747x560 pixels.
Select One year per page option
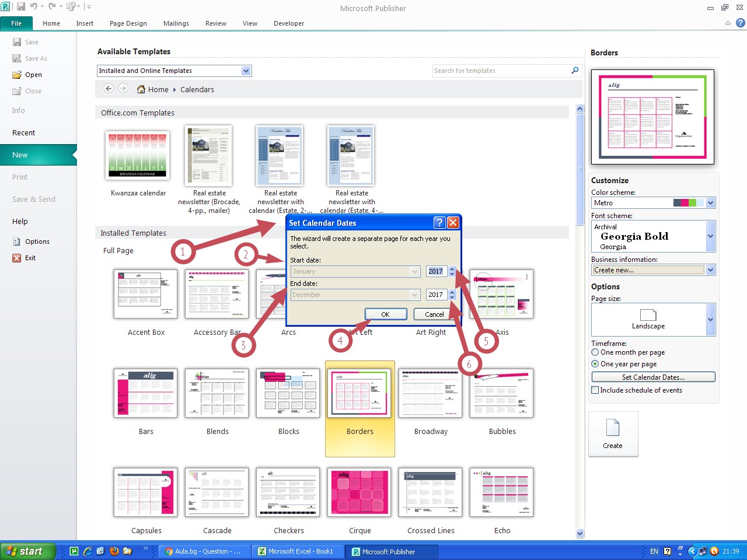[595, 364]
